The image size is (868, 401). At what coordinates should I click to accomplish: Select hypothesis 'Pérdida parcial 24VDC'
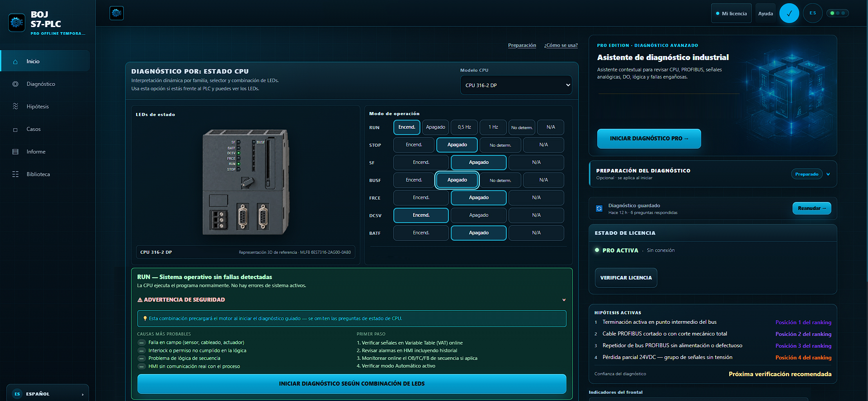pyautogui.click(x=712, y=358)
